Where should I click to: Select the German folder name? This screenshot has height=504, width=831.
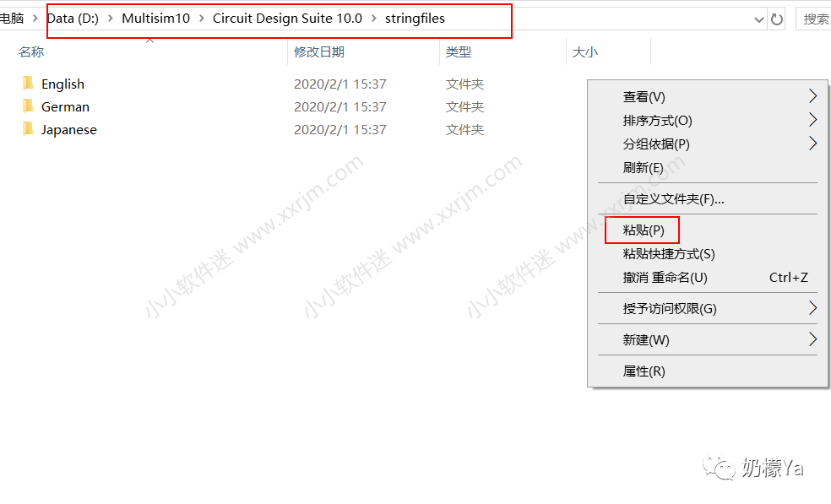point(65,106)
